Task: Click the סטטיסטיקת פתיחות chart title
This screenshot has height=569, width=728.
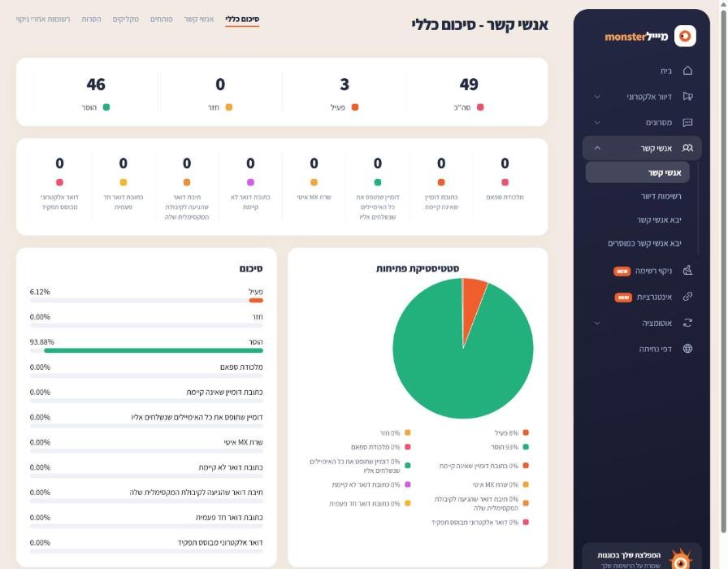Action: 418,268
